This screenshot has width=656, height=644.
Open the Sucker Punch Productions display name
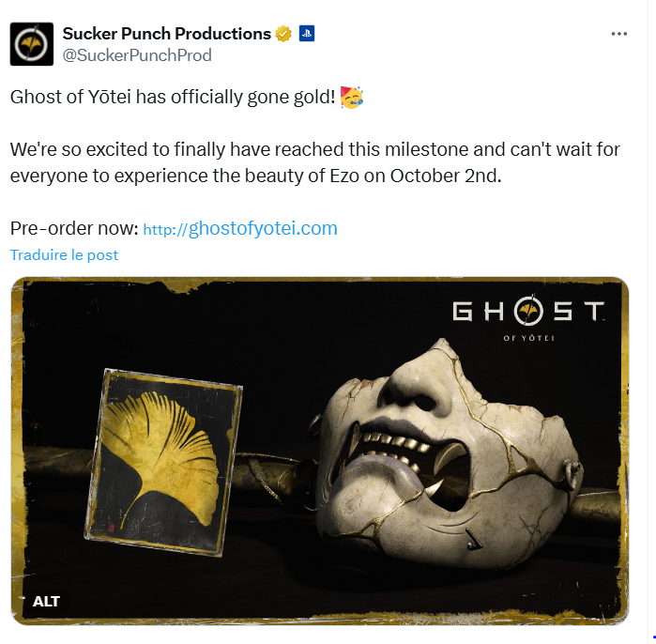[167, 34]
